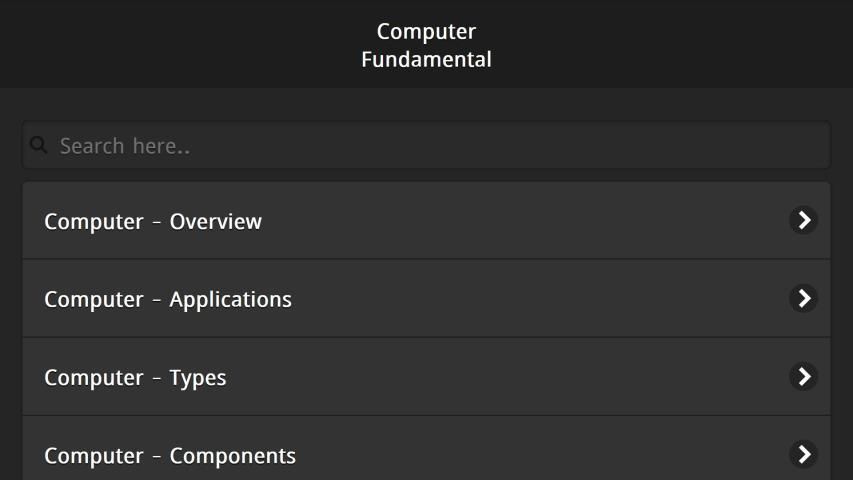Open the Computer - Applications chapter
853x480 pixels.
(x=168, y=300)
